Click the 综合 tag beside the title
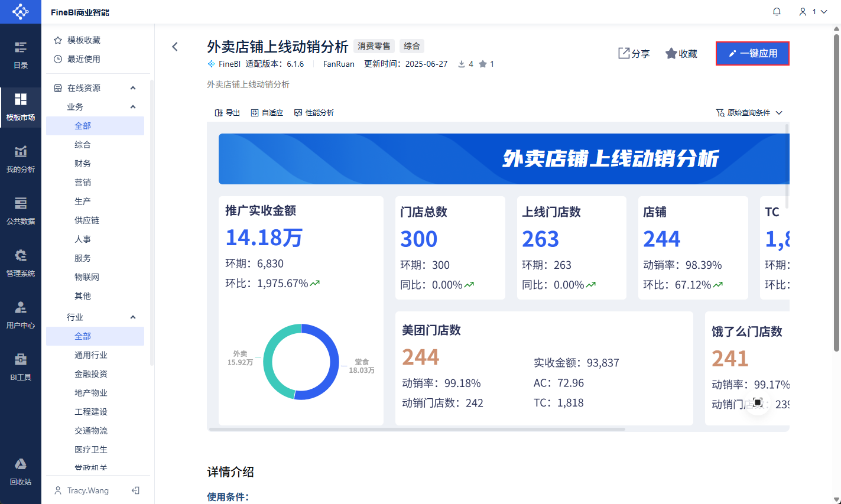The width and height of the screenshot is (841, 504). point(412,46)
